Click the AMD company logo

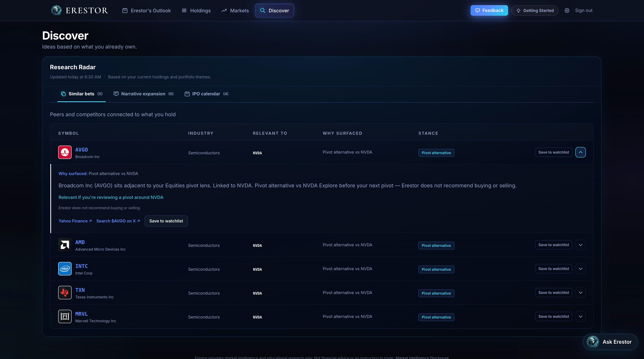(x=65, y=245)
